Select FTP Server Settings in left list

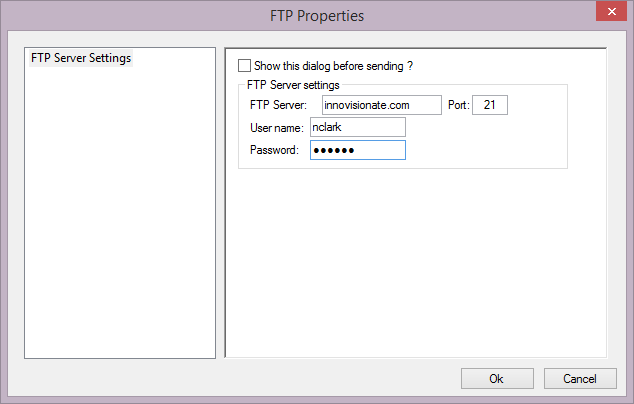[82, 58]
